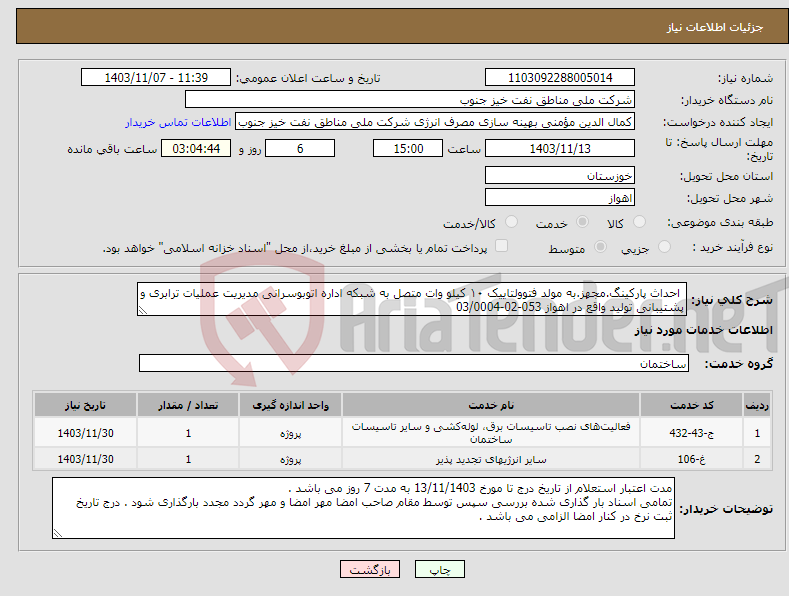Image resolution: width=789 pixels, height=596 pixels.
Task: Select the جزیی purchase type radio
Action: point(664,247)
